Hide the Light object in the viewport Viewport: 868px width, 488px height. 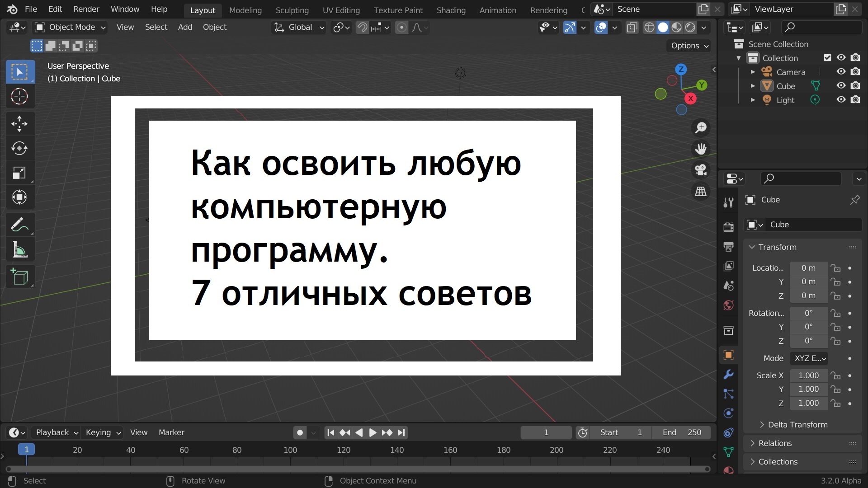[x=841, y=100]
